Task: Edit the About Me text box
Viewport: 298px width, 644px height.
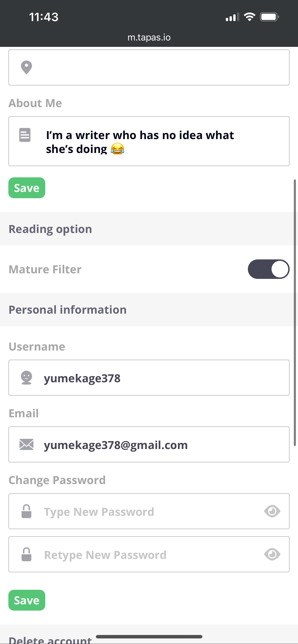Action: click(x=160, y=141)
